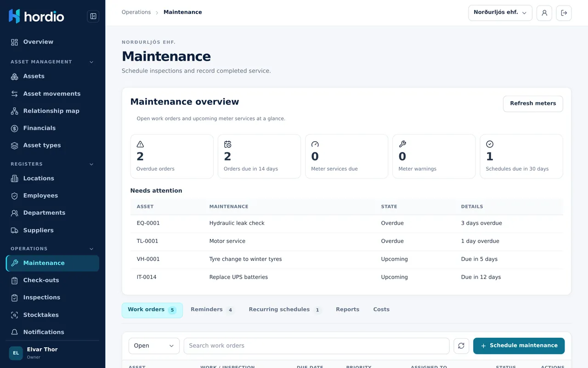Click the Check-outs clipboard icon
This screenshot has width=588, height=368.
click(15, 281)
